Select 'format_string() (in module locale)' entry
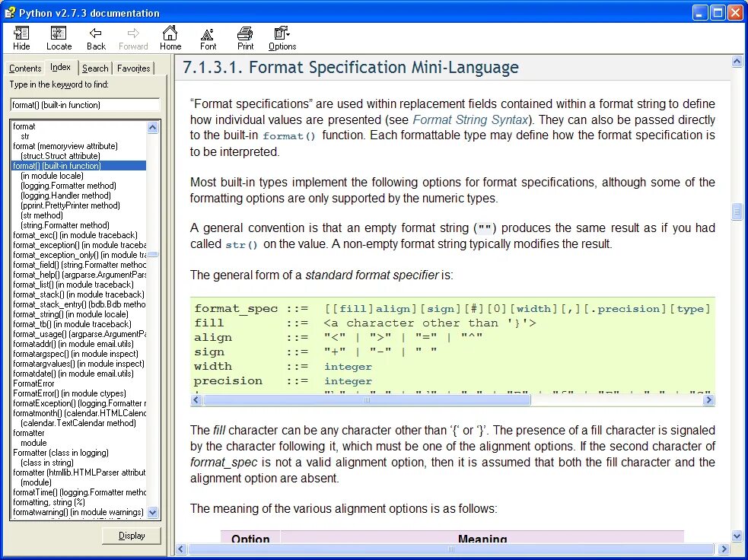This screenshot has height=560, width=748. coord(71,314)
